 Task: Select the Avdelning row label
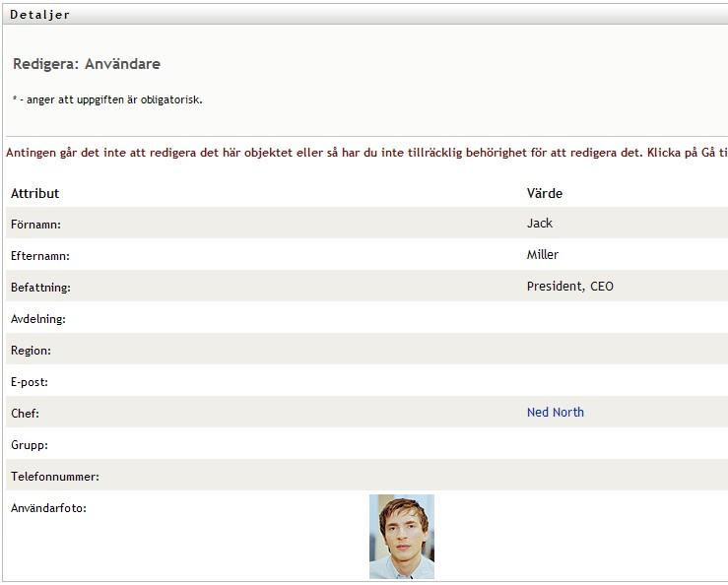tap(37, 319)
